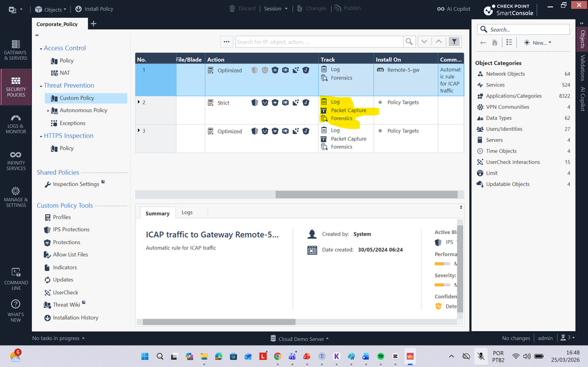Open Installation History
Screen dimensions: 588x367
pos(71,318)
